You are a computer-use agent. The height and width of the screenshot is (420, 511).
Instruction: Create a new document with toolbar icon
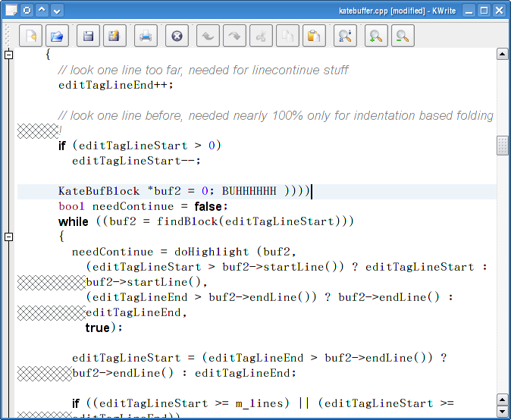30,36
